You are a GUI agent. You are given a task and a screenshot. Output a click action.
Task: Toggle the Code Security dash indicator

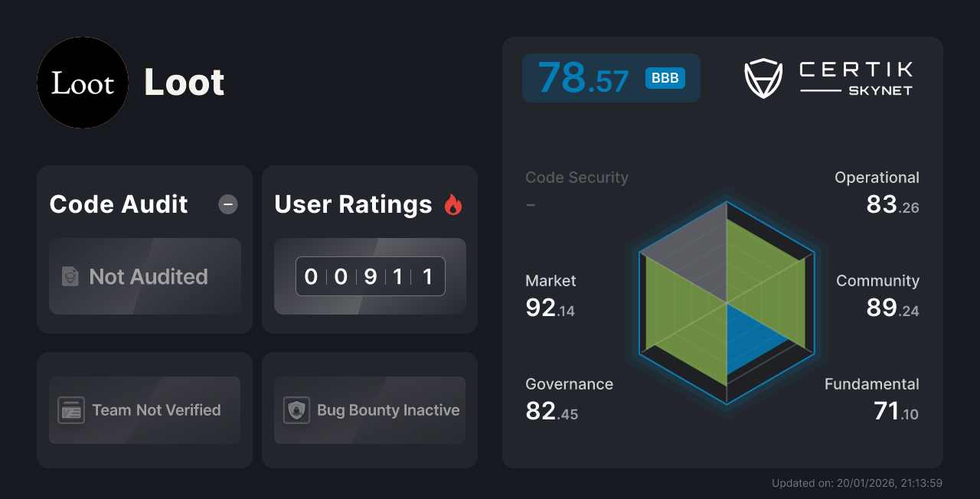point(531,204)
